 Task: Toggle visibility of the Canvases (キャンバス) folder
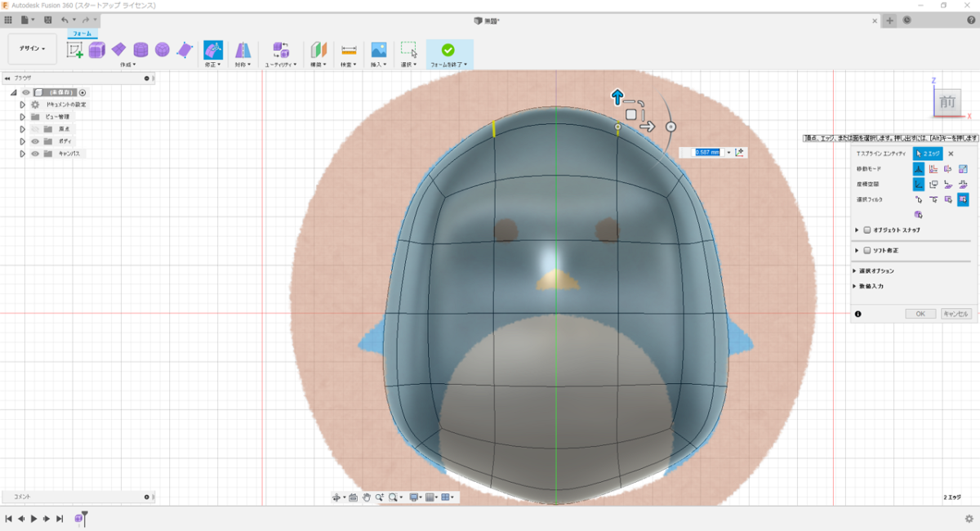(x=34, y=154)
